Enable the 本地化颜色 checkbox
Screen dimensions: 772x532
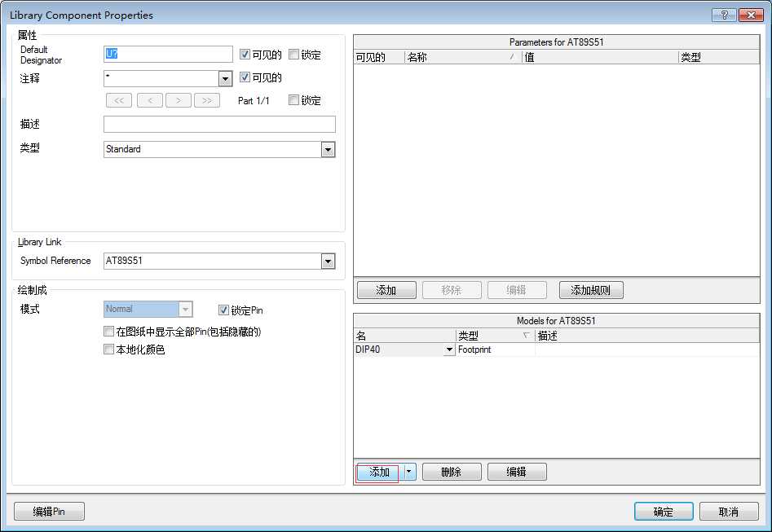click(x=108, y=349)
